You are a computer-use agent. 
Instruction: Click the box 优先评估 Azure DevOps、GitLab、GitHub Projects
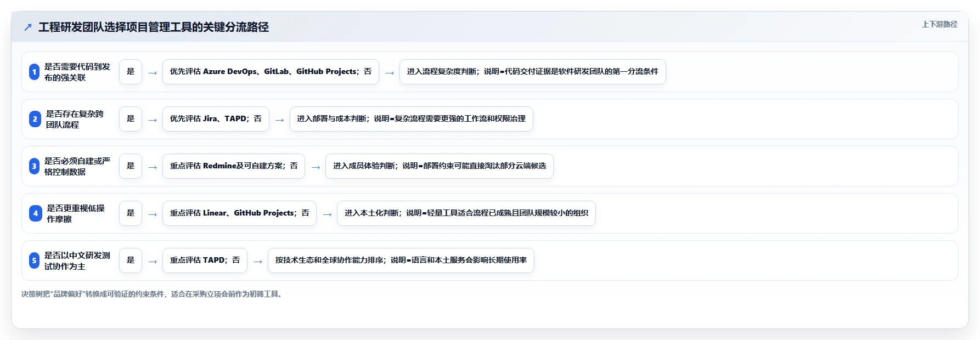[271, 72]
